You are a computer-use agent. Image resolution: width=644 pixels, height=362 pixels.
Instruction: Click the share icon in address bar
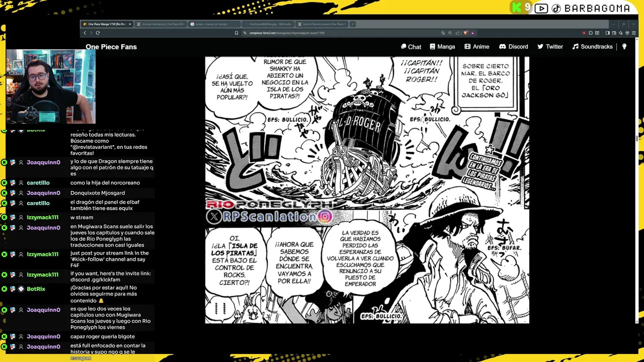(457, 33)
